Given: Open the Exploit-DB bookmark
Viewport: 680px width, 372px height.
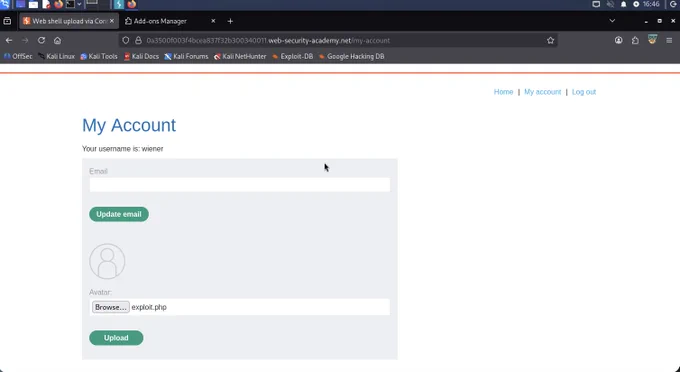Looking at the screenshot, I should pyautogui.click(x=293, y=56).
